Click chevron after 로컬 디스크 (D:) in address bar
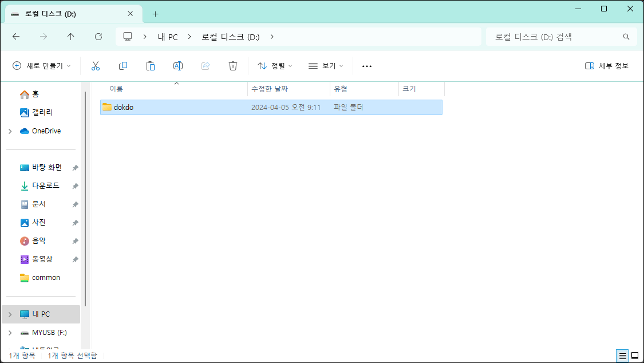 [272, 37]
